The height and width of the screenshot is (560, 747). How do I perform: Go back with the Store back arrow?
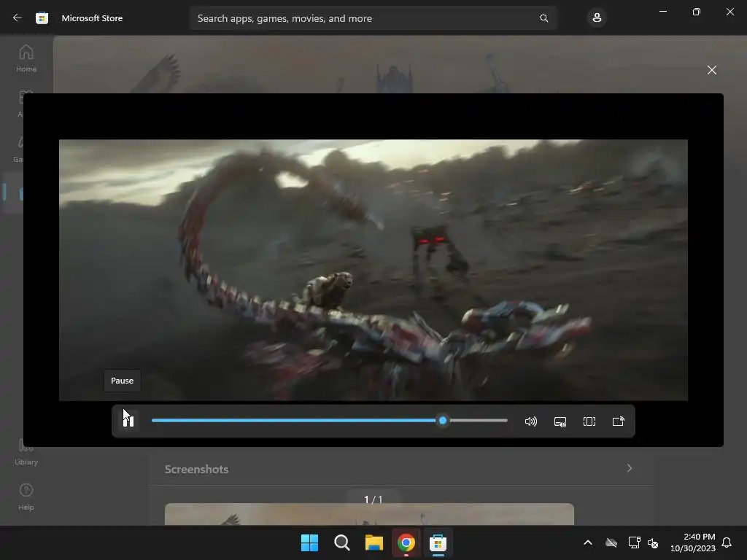tap(18, 18)
